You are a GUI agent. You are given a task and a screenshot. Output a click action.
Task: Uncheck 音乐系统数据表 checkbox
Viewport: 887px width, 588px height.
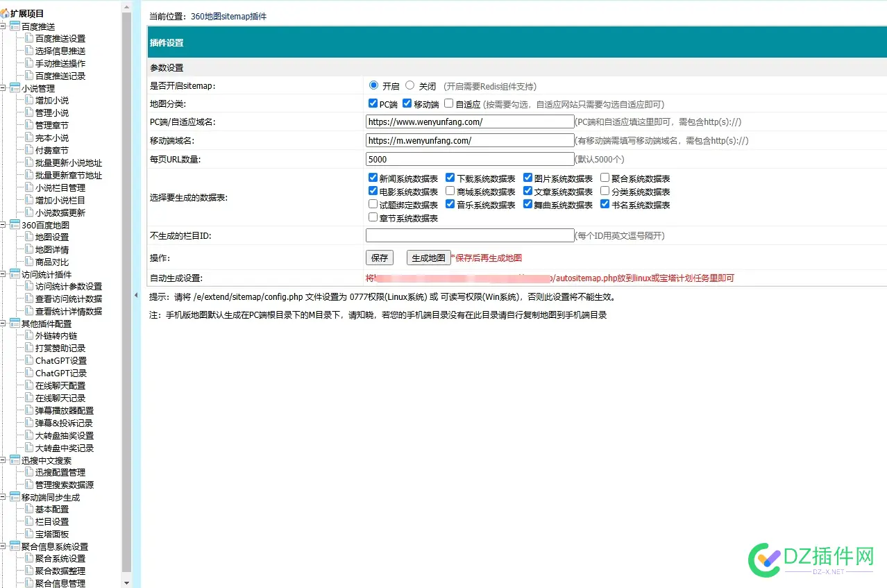point(450,204)
